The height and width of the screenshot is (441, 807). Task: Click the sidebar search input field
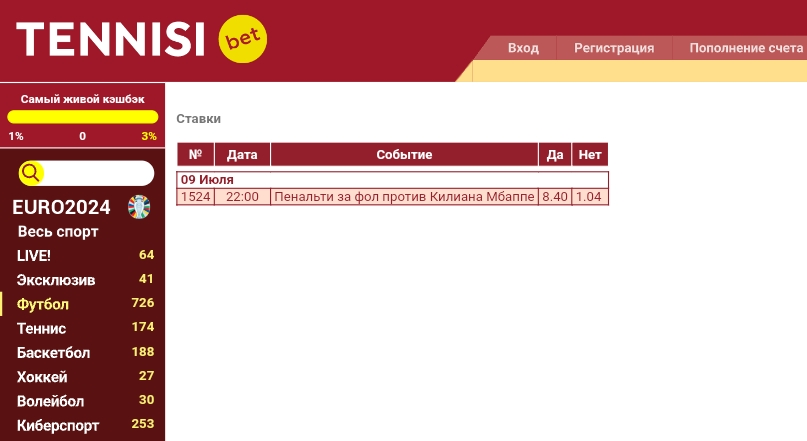point(98,173)
